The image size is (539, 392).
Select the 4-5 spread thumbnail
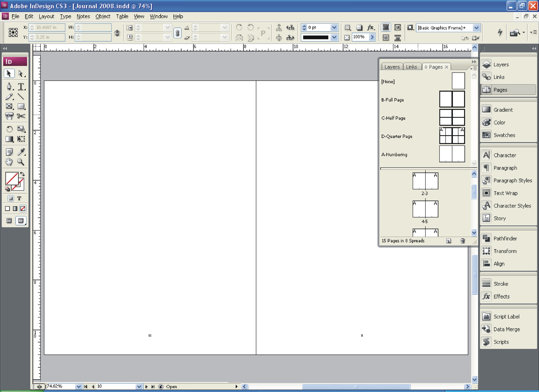(x=425, y=209)
